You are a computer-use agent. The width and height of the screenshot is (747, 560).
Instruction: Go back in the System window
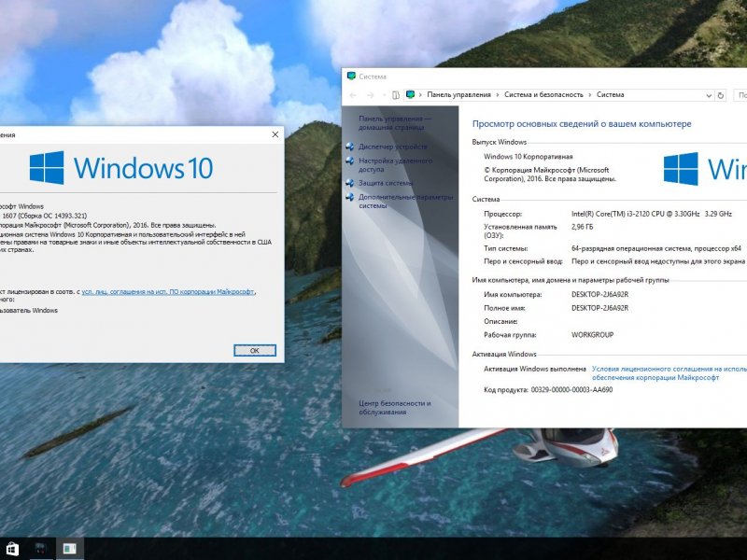[353, 95]
